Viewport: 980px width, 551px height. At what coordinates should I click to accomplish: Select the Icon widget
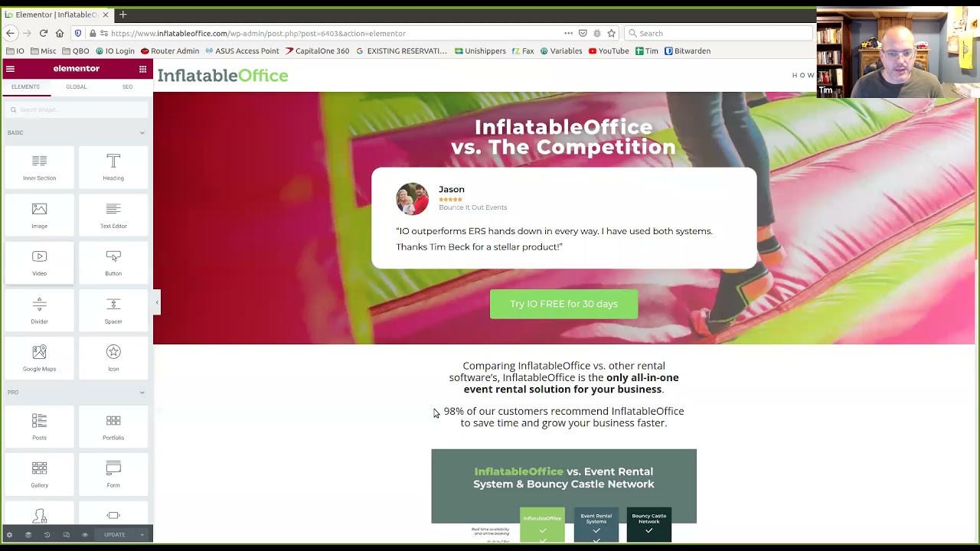coord(113,358)
